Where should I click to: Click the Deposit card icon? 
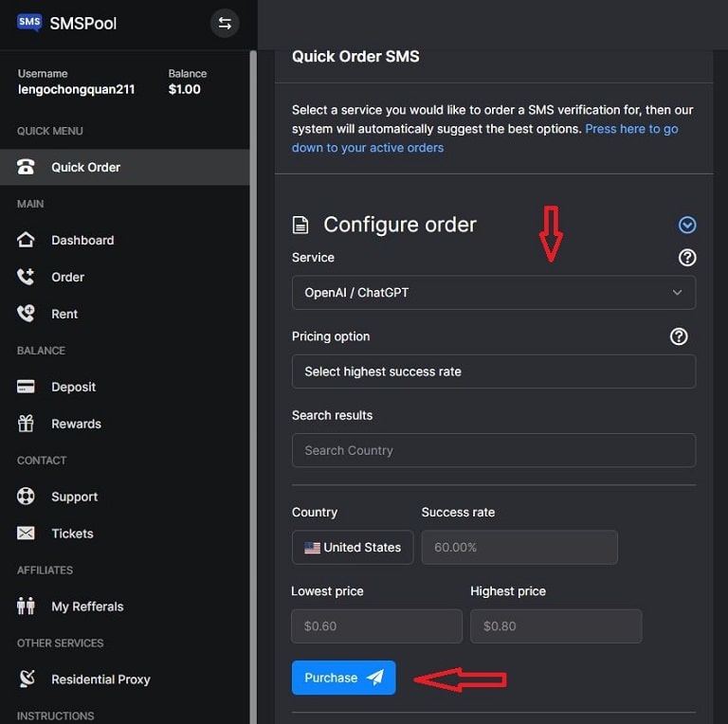click(x=27, y=387)
